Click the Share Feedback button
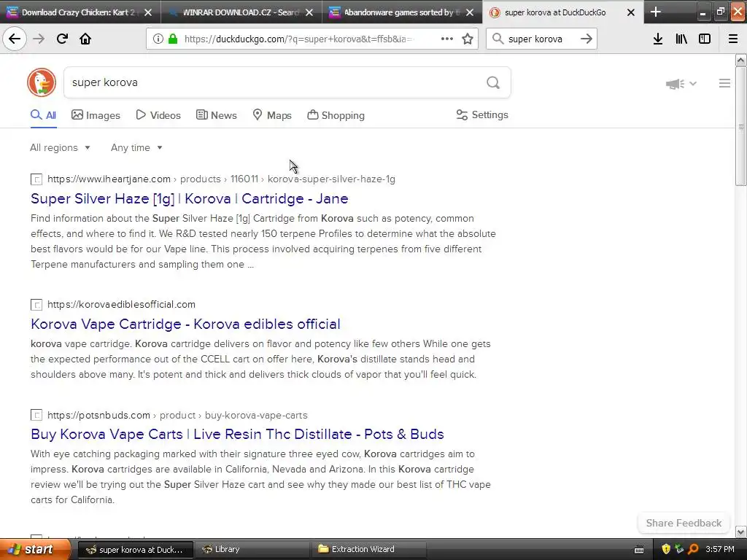 coord(684,523)
